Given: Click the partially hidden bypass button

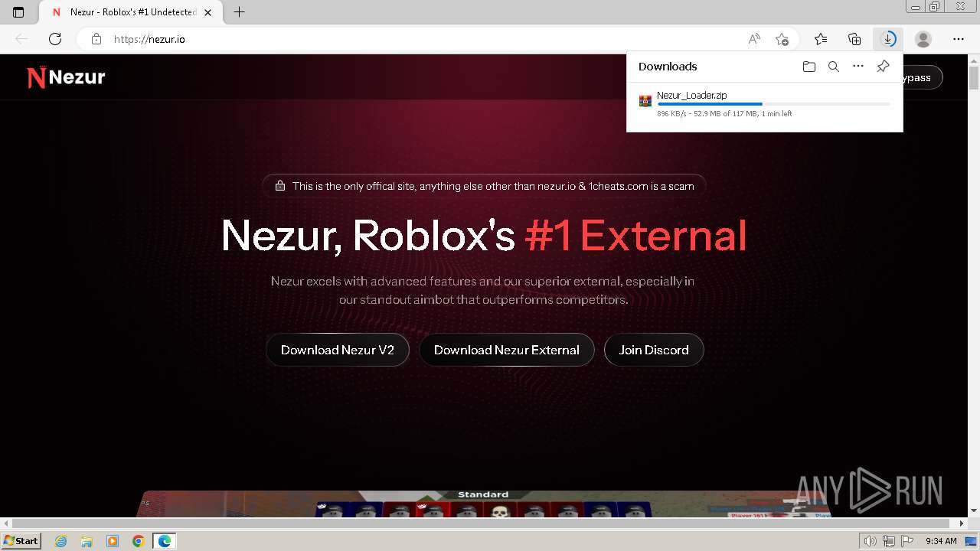Looking at the screenshot, I should tap(923, 77).
